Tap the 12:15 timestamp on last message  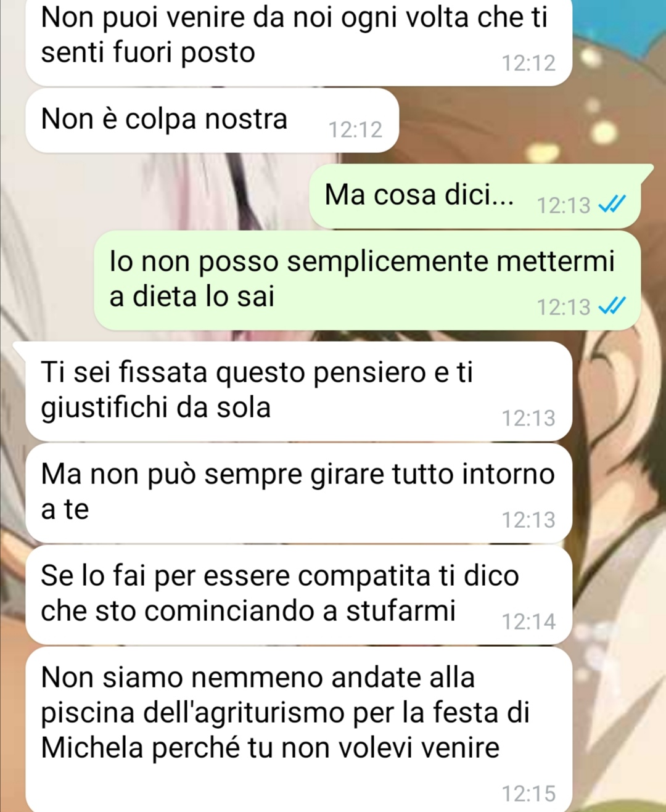(x=528, y=794)
